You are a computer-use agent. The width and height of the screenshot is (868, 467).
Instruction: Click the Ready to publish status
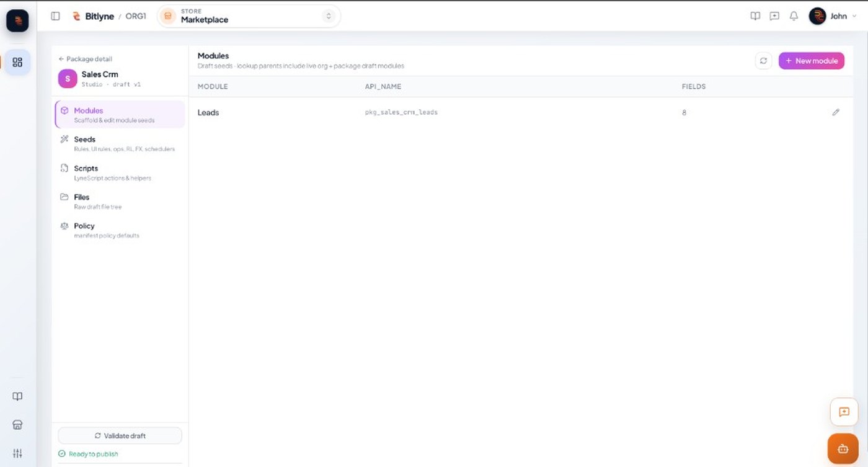[88, 454]
